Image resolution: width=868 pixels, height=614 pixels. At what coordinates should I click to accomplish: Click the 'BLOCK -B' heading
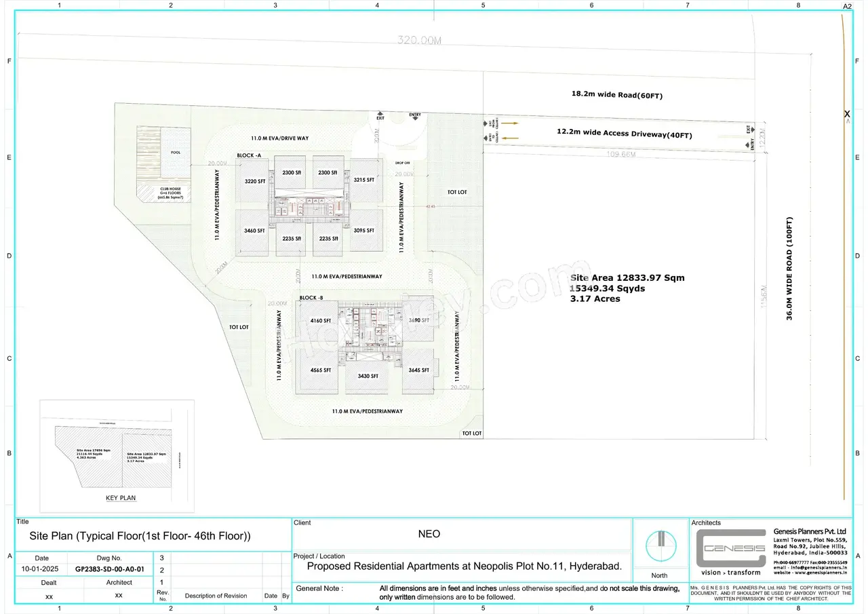tap(311, 298)
